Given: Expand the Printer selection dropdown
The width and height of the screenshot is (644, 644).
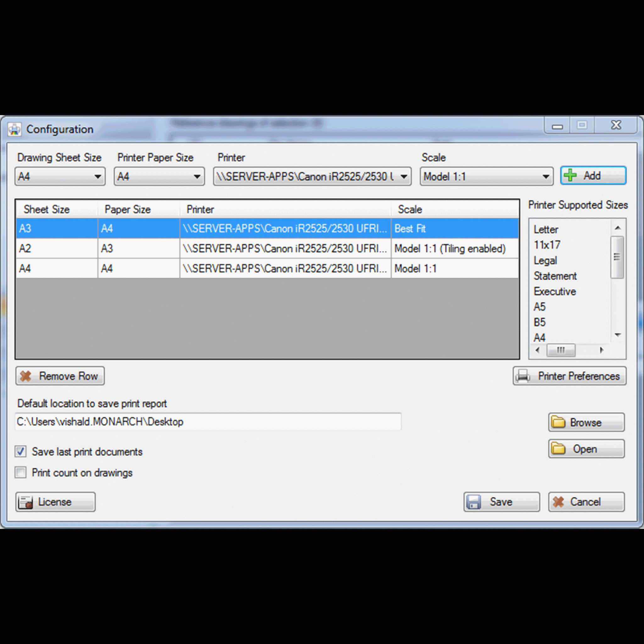Looking at the screenshot, I should pyautogui.click(x=312, y=176).
